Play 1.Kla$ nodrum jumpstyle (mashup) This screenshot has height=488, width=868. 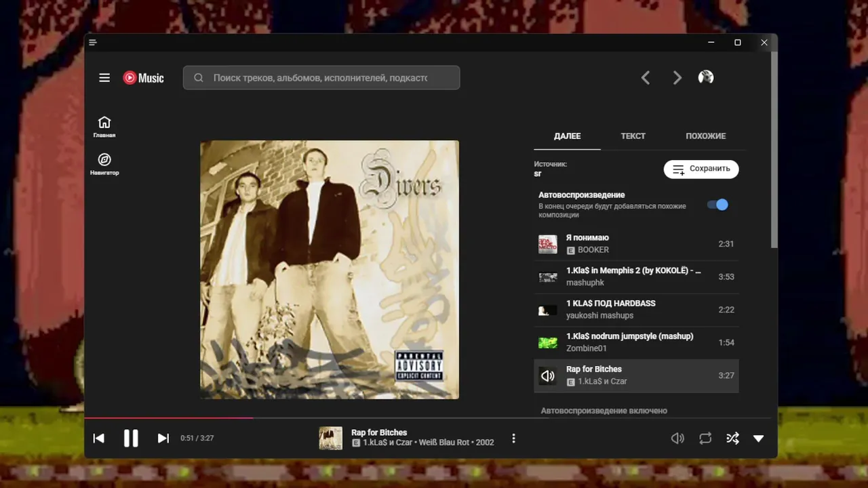(636, 342)
